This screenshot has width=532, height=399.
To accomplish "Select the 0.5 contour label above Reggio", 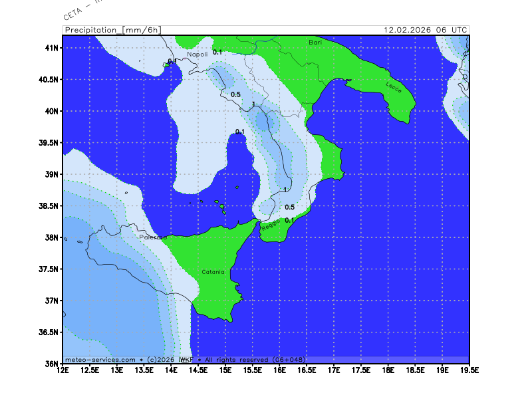I will [x=289, y=207].
